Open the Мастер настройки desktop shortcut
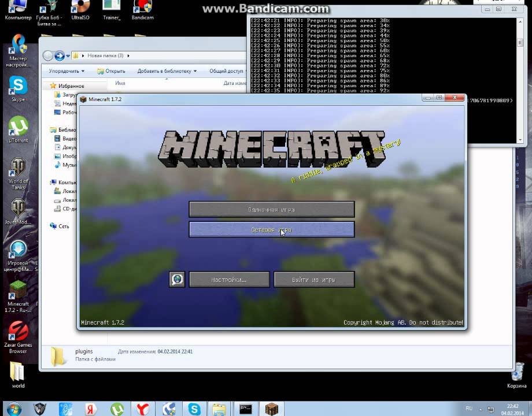 click(19, 51)
